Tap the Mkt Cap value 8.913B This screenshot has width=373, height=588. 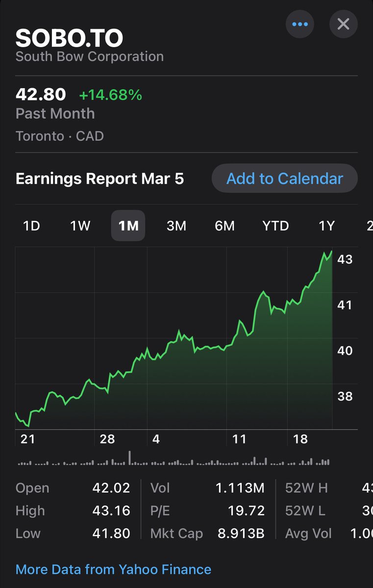click(x=241, y=533)
